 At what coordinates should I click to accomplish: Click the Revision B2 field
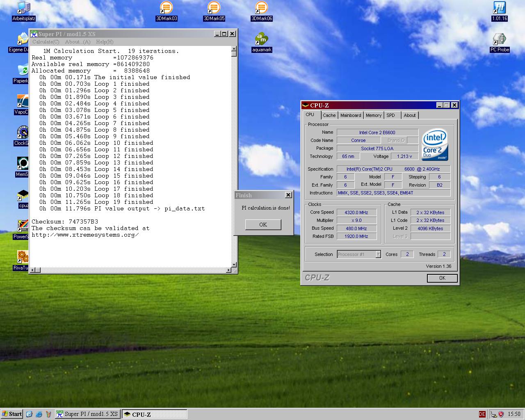tap(439, 185)
